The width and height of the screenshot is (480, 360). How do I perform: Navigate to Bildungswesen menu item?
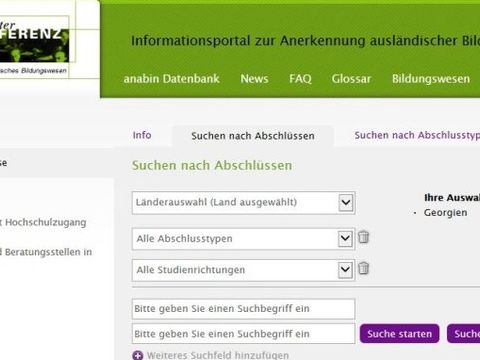[x=431, y=79]
